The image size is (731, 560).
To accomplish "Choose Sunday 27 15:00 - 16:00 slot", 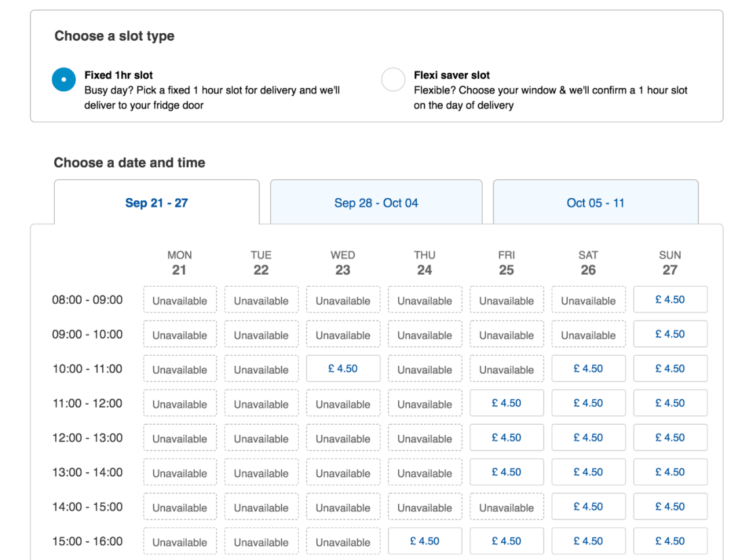I will tap(670, 541).
